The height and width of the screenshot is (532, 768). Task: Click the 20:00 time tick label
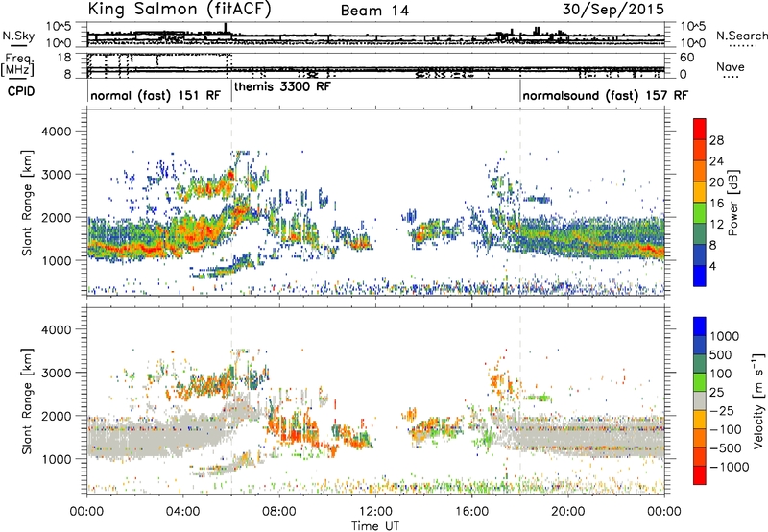pos(567,512)
